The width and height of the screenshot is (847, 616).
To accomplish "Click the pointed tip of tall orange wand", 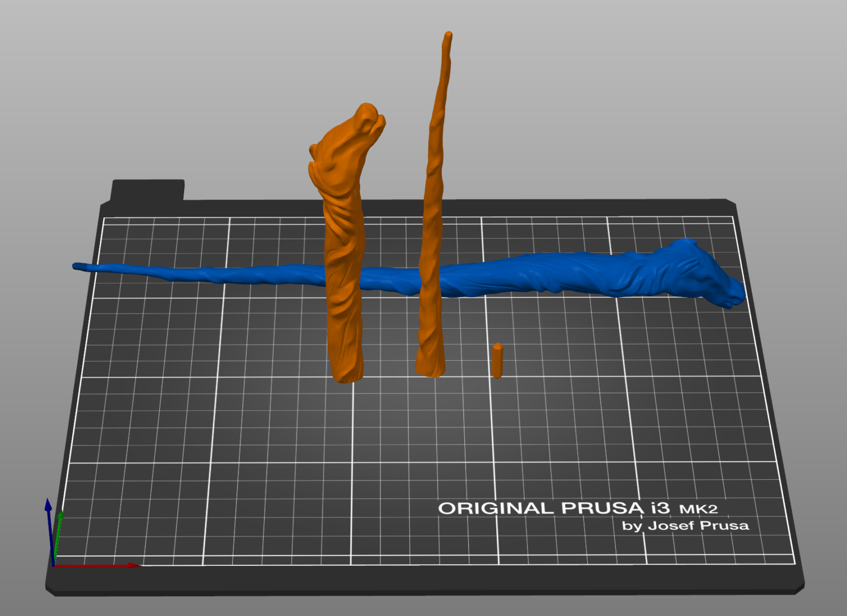I will 448,38.
